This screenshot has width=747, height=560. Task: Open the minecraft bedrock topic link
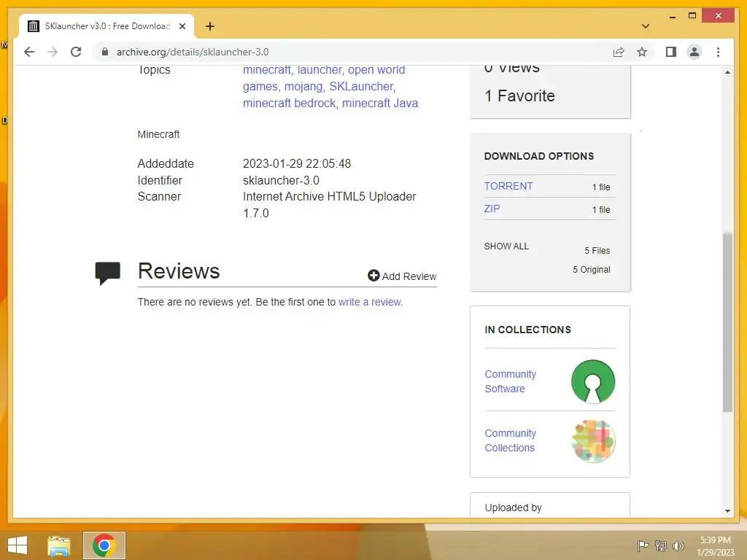[289, 103]
